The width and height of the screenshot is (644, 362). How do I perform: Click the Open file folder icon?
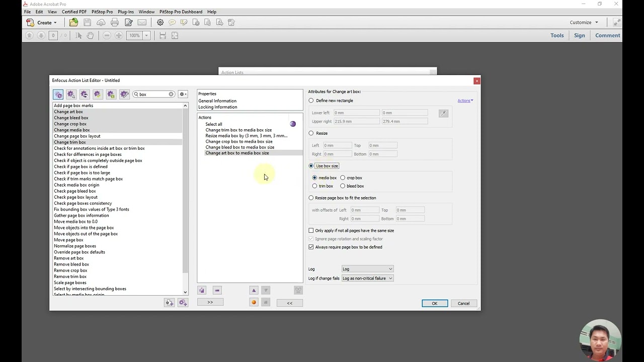tap(74, 22)
